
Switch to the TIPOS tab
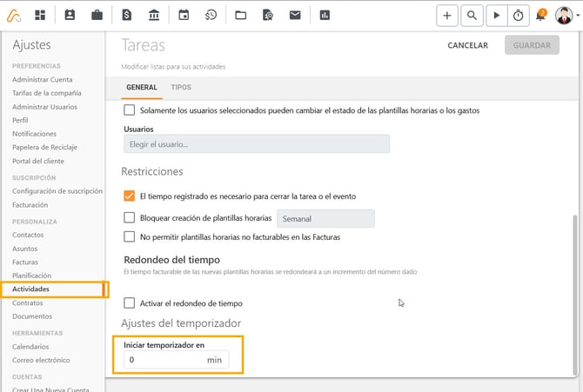pyautogui.click(x=181, y=87)
